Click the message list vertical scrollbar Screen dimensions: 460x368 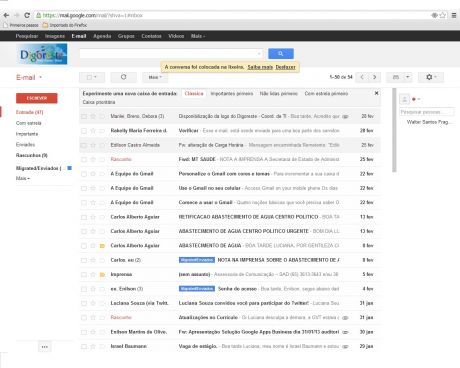pos(394,130)
